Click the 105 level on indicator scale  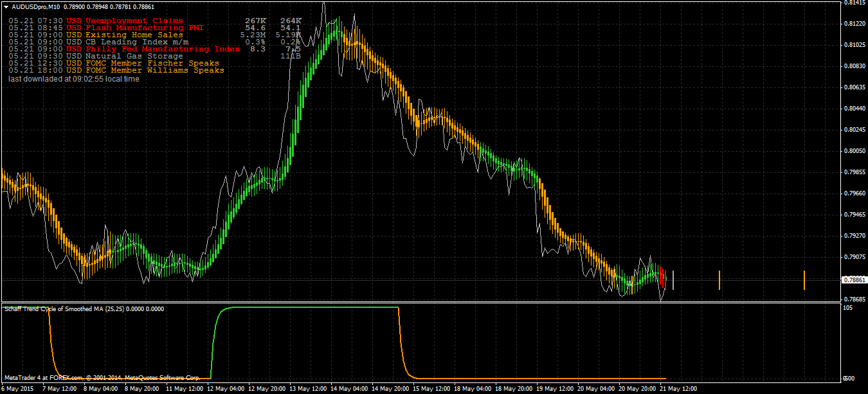pos(847,308)
